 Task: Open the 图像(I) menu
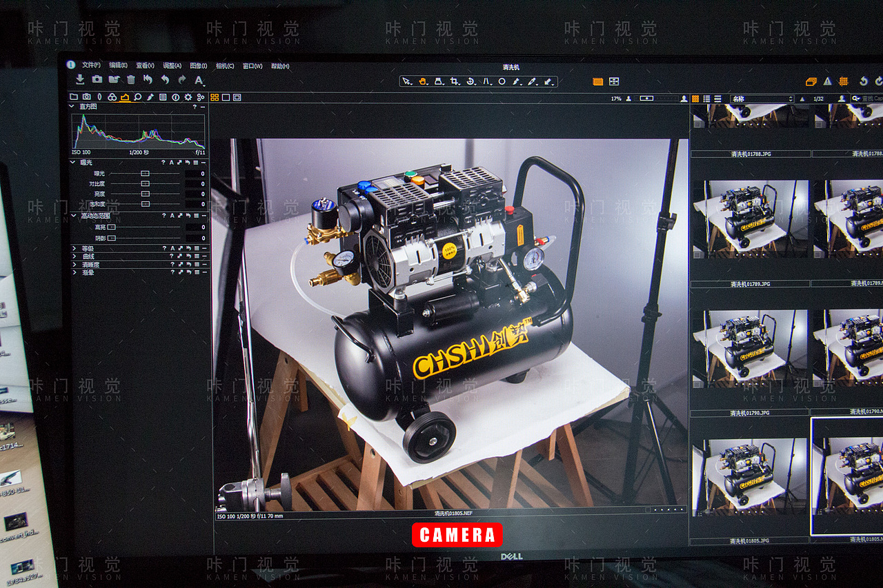click(x=199, y=65)
